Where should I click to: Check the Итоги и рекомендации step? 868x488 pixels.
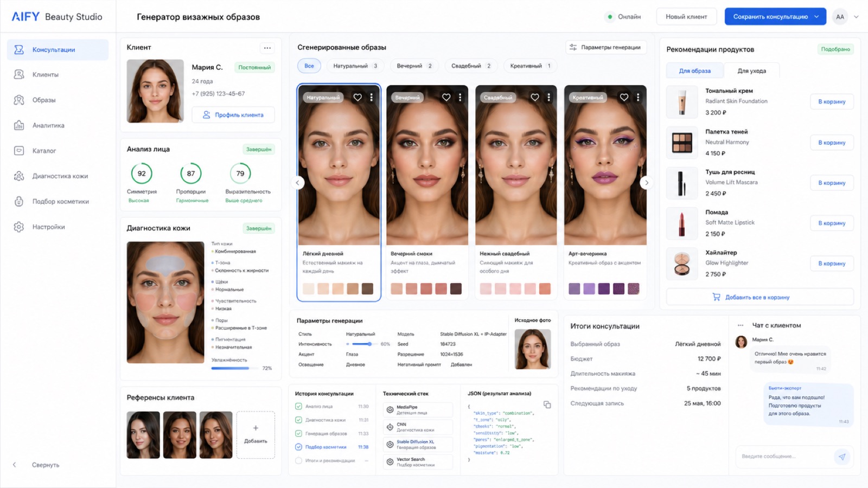tap(298, 460)
